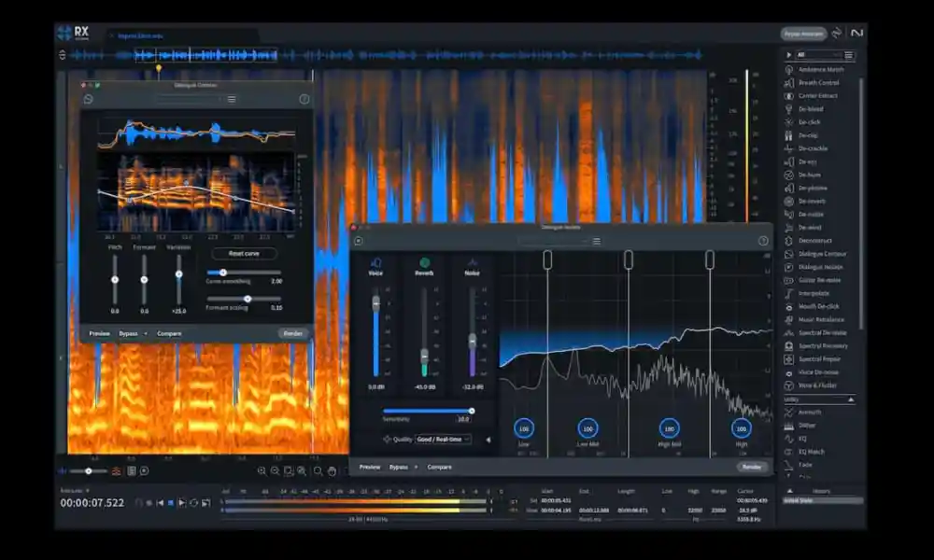This screenshot has height=560, width=934.
Task: Select the Voice De-noise module
Action: (x=818, y=372)
